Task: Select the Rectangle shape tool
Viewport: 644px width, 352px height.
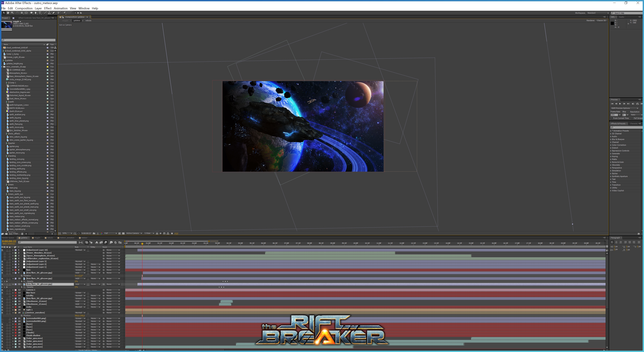Action: click(x=32, y=13)
